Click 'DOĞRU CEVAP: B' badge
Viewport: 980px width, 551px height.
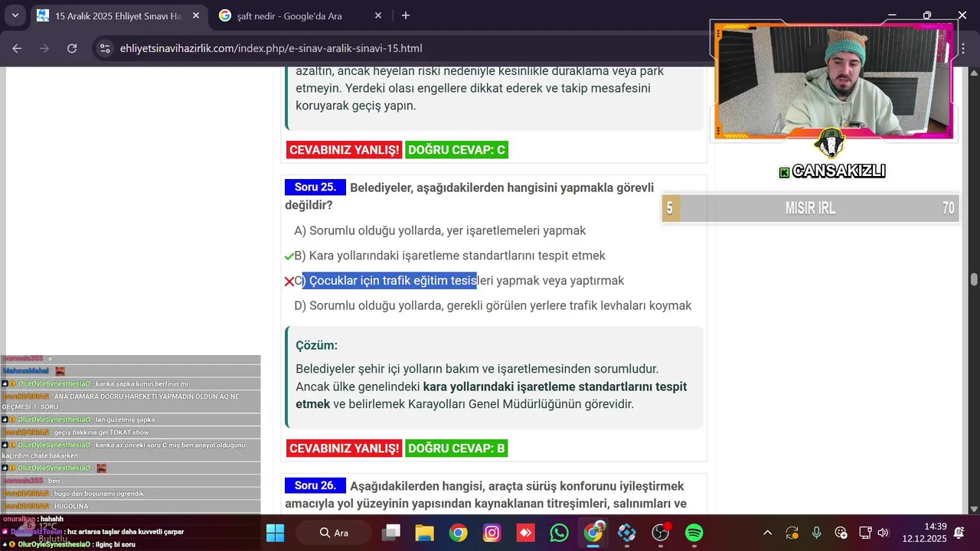pyautogui.click(x=456, y=448)
